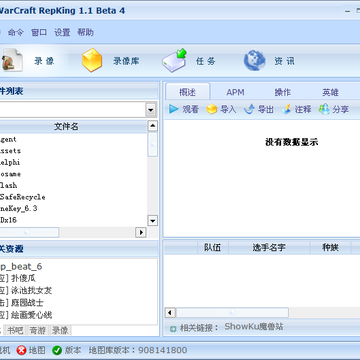Open the ShowKu魔兽站 link
Image resolution: width=360 pixels, height=360 pixels.
(254, 327)
